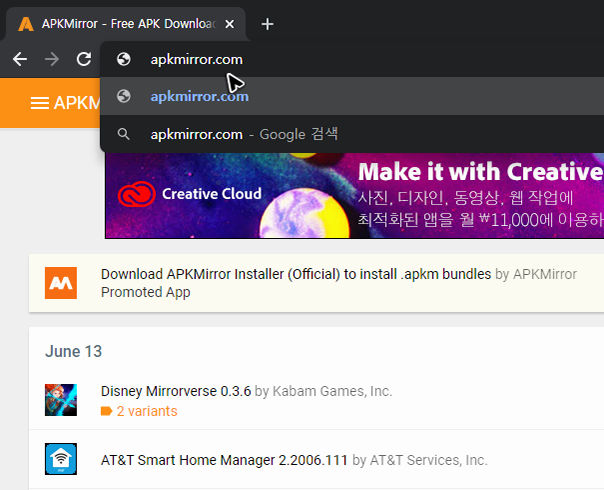Click the magnifier icon of the search suggestion
The width and height of the screenshot is (604, 490).
[124, 134]
